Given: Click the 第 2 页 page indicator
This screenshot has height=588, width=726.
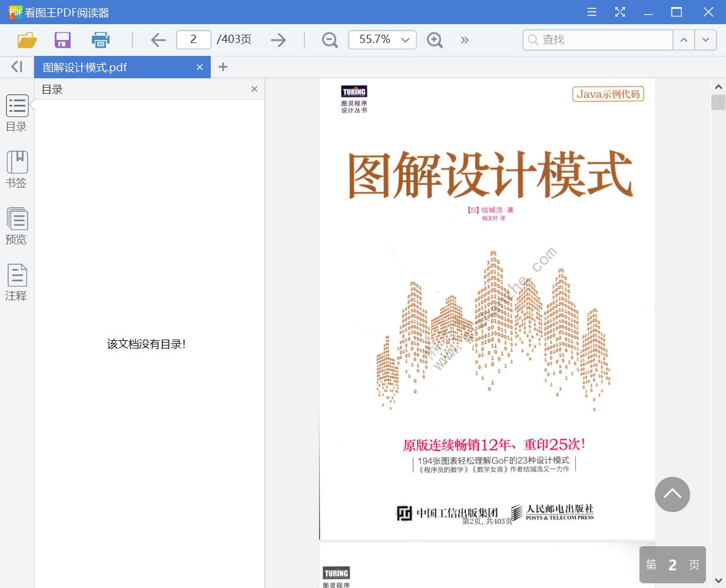Looking at the screenshot, I should [x=672, y=564].
